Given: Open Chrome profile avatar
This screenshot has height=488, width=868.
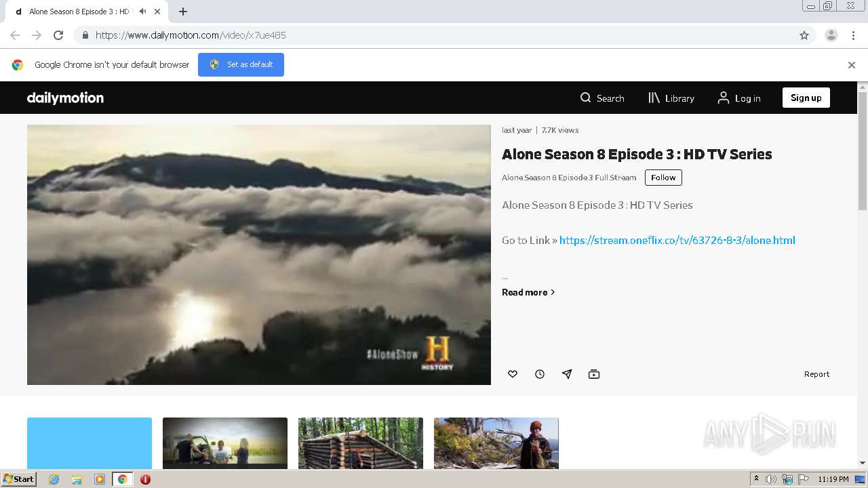Looking at the screenshot, I should tap(831, 35).
